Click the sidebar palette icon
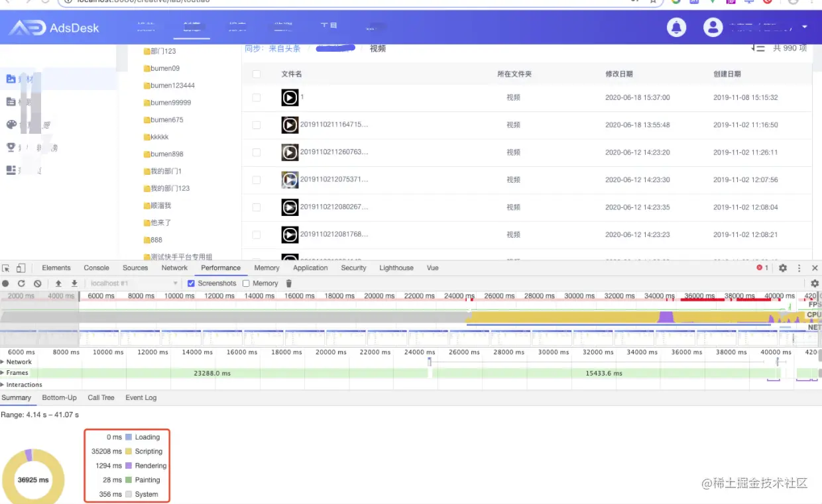 (11, 125)
